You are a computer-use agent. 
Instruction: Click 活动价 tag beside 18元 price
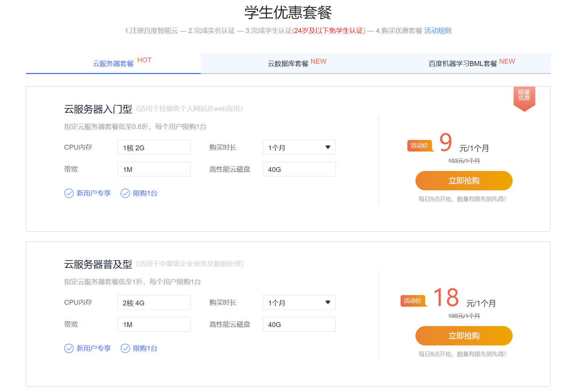413,301
